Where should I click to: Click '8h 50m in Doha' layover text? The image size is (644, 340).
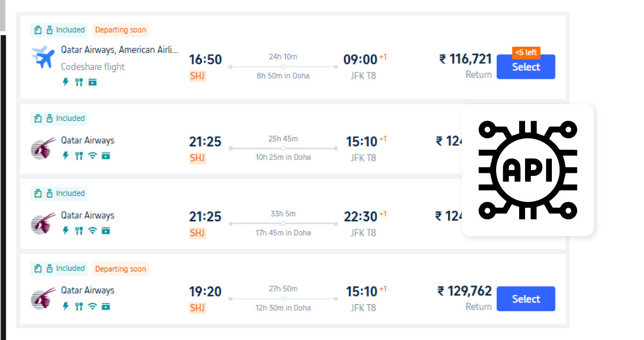pyautogui.click(x=283, y=76)
